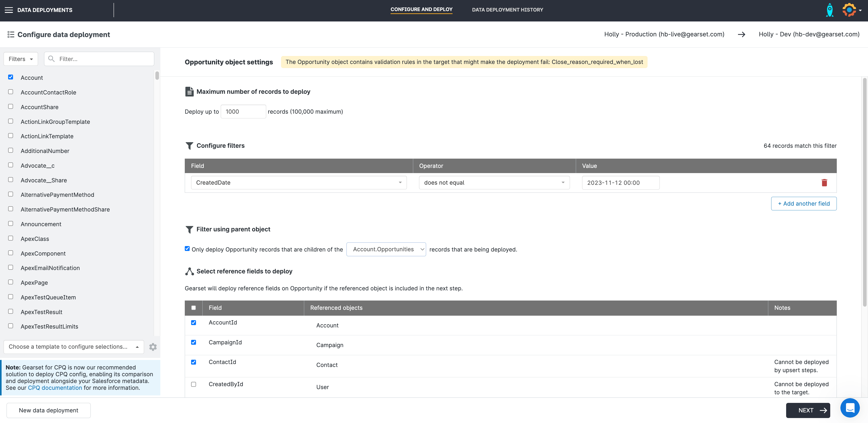Image resolution: width=868 pixels, height=423 pixels.
Task: Expand the 'does not equal' operator dropdown
Action: 494,183
